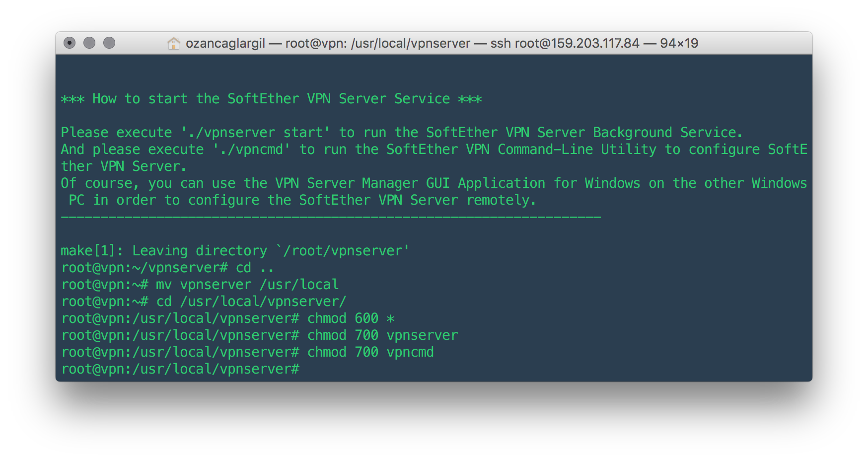868x461 pixels.
Task: Click the last empty prompt 'root@vpn:/usr/local/vpnserver#'
Action: click(180, 369)
